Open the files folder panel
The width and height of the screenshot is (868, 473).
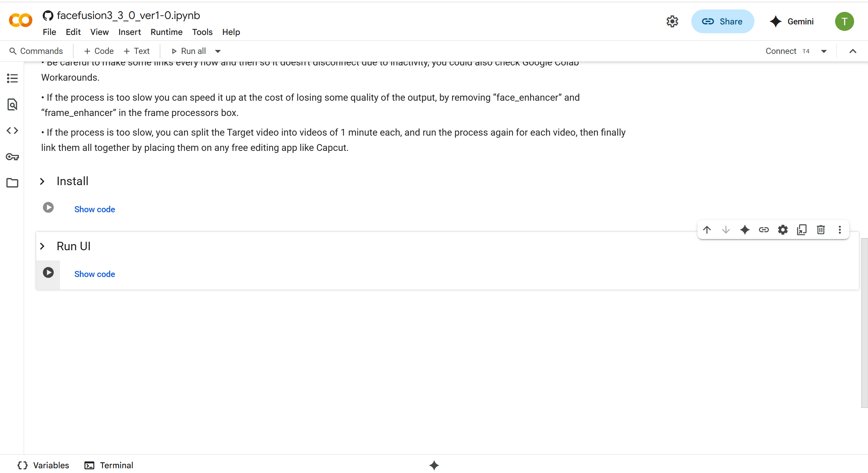[x=12, y=183]
